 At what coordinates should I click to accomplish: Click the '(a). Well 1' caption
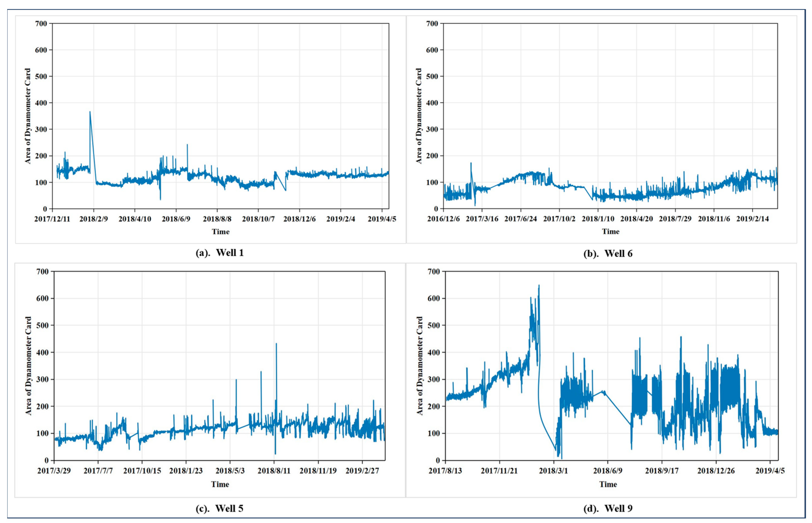click(x=220, y=253)
